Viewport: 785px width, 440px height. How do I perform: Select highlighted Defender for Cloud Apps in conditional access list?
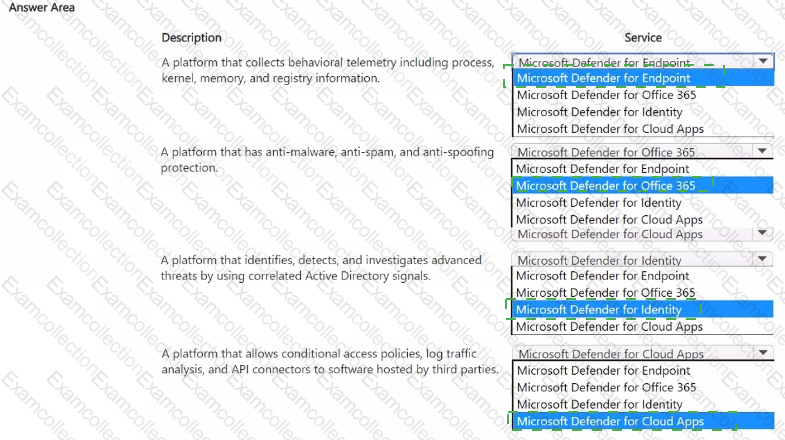pyautogui.click(x=609, y=421)
